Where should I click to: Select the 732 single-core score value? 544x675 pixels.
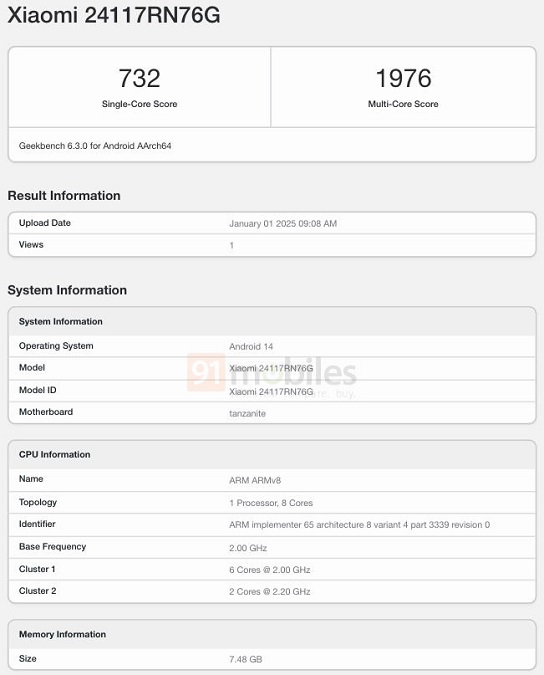pos(139,78)
